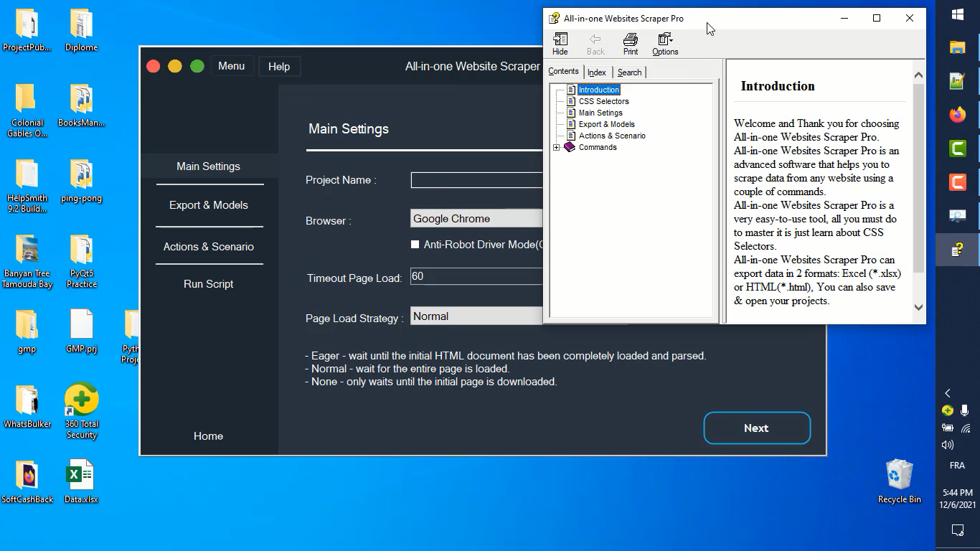This screenshot has width=980, height=551.
Task: Open the Actions & Scenario help topic
Action: tap(612, 136)
